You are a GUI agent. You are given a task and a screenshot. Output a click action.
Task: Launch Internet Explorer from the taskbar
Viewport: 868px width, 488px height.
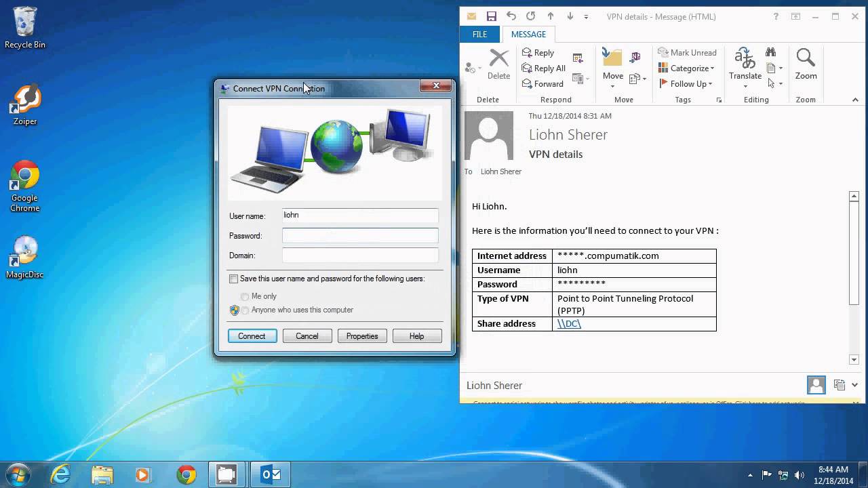point(60,474)
